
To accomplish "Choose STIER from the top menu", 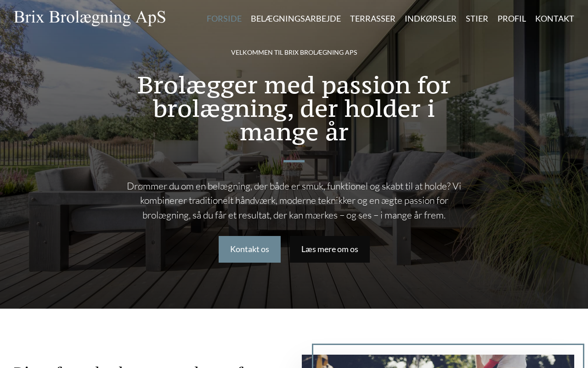I will (477, 18).
